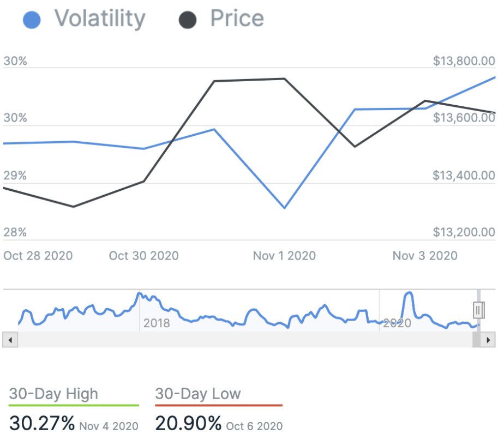Image resolution: width=504 pixels, height=446 pixels.
Task: Jump to 2020 in the navigator
Action: pos(397,323)
